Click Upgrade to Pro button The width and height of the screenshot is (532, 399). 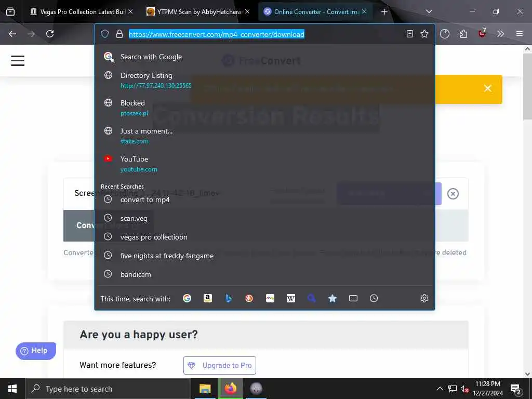click(220, 365)
